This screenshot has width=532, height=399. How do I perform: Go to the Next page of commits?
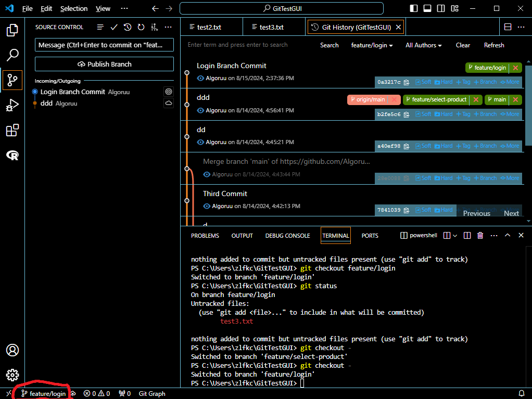click(x=511, y=213)
